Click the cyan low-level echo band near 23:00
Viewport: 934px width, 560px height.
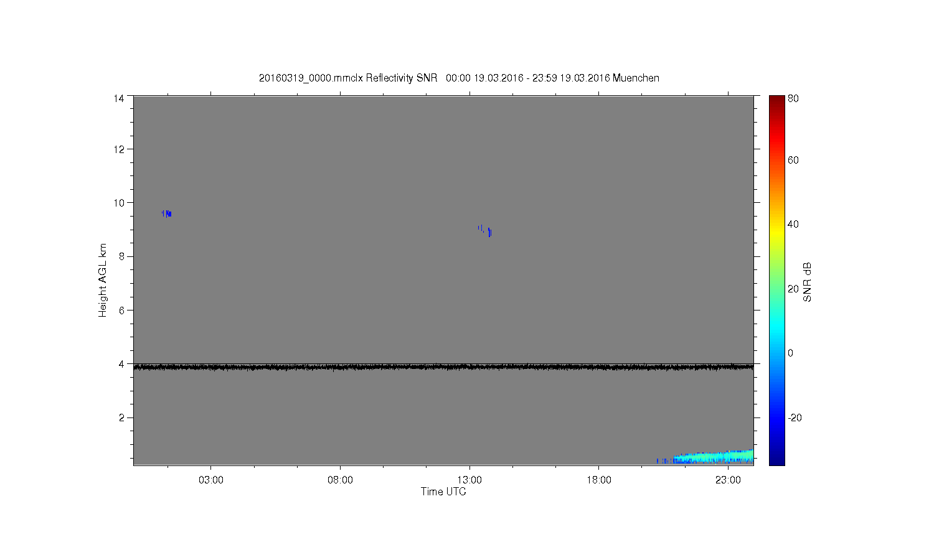pos(713,457)
